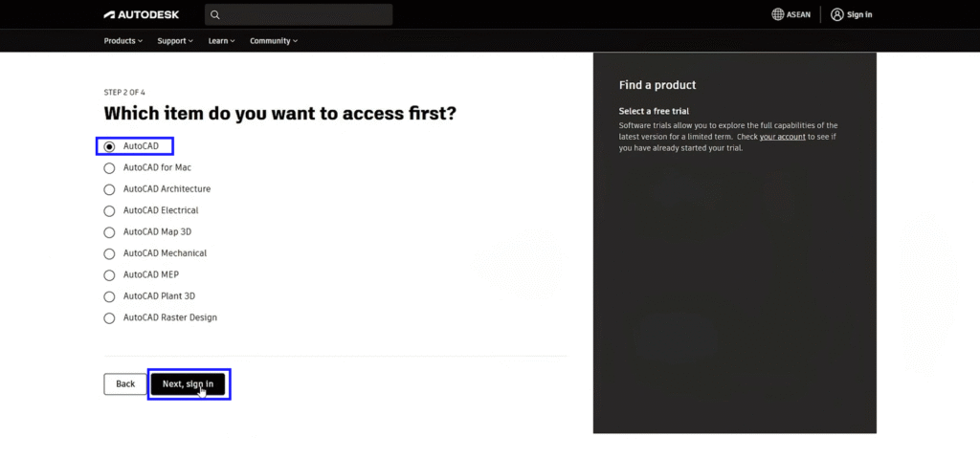Click the Back button
Image resolution: width=980 pixels, height=458 pixels.
(x=125, y=383)
